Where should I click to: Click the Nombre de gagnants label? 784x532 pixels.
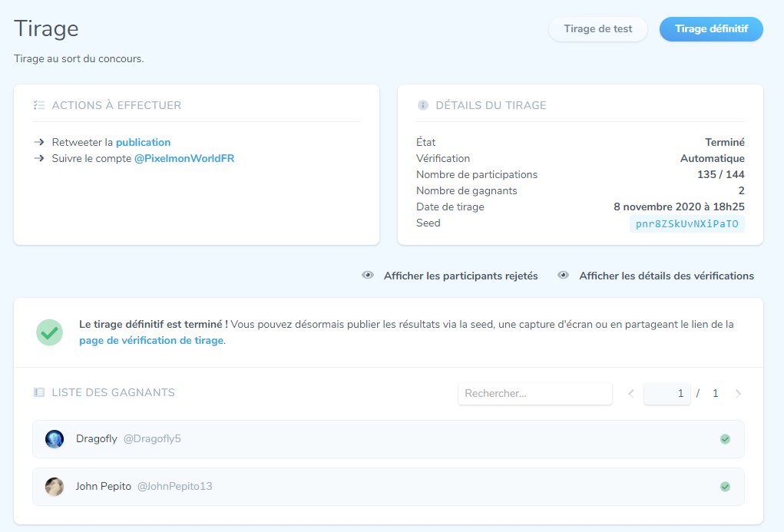tap(467, 190)
